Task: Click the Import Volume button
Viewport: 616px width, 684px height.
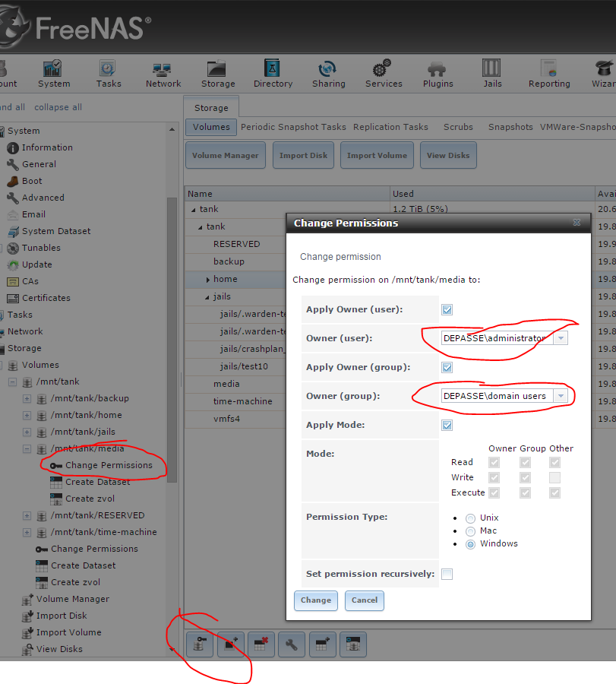Action: tap(377, 155)
